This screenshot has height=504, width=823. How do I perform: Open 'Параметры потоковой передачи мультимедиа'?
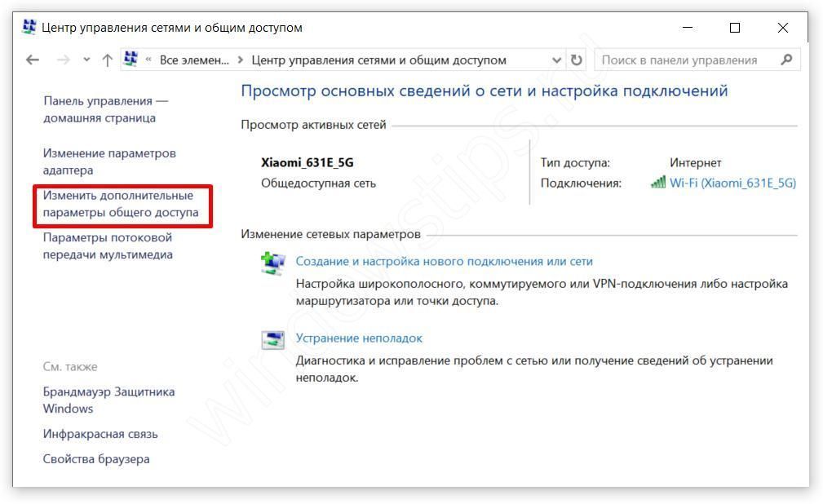(108, 245)
